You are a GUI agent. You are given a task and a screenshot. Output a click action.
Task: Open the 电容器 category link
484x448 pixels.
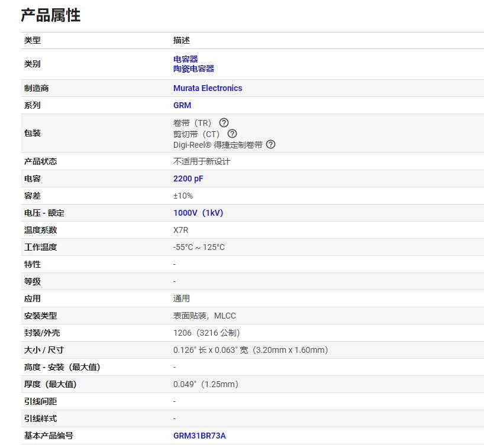coord(185,59)
